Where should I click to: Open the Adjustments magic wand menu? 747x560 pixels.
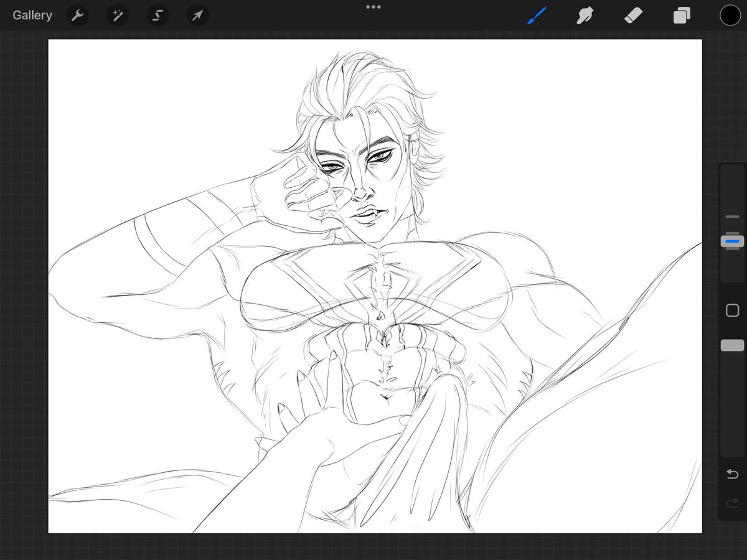pos(117,16)
